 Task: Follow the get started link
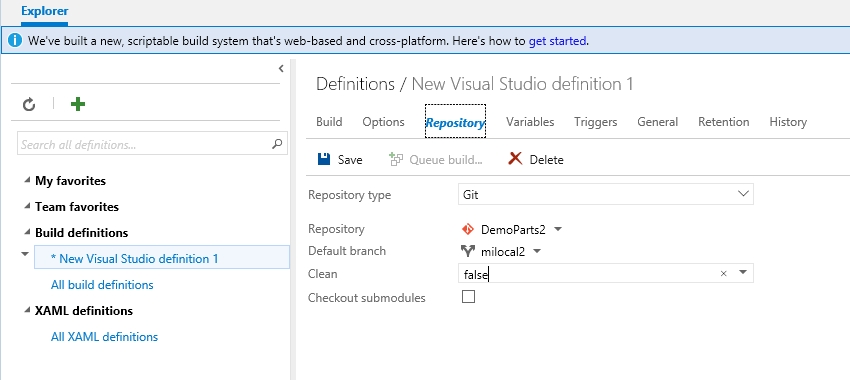[x=557, y=41]
